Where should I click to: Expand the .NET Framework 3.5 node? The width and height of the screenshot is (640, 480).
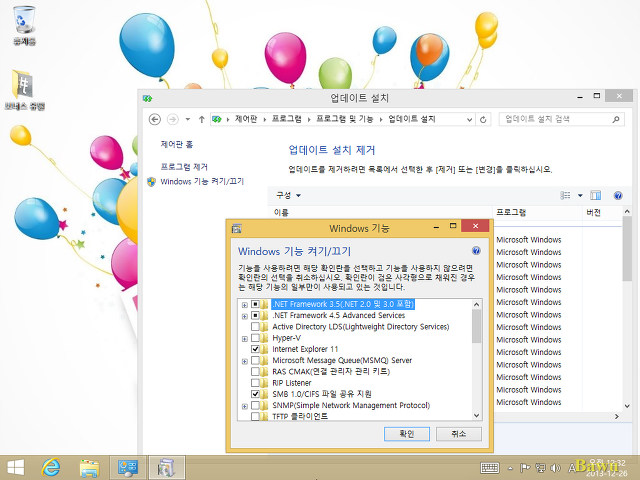click(244, 305)
